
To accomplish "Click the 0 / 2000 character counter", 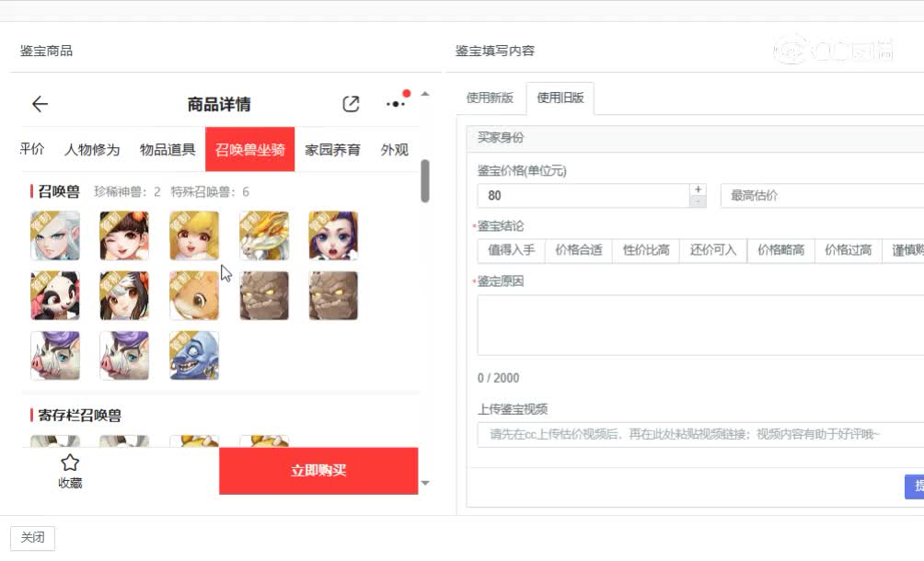I will [x=499, y=378].
